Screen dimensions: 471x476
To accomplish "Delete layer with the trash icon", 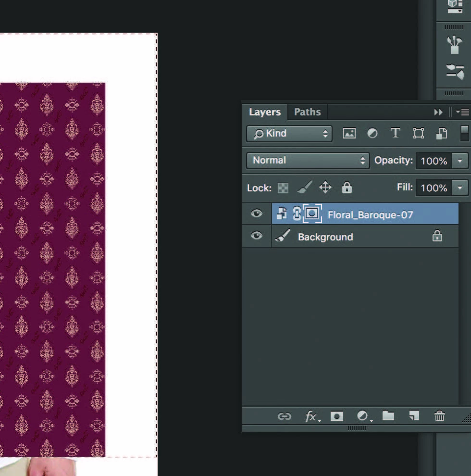I will point(439,415).
